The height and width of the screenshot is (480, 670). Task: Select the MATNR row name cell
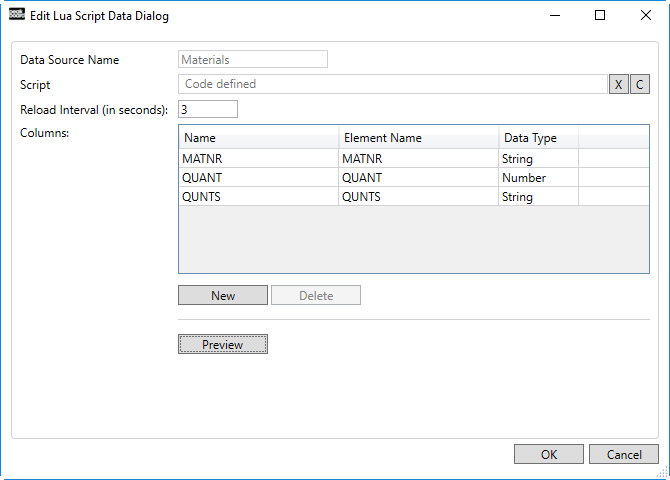pos(259,159)
